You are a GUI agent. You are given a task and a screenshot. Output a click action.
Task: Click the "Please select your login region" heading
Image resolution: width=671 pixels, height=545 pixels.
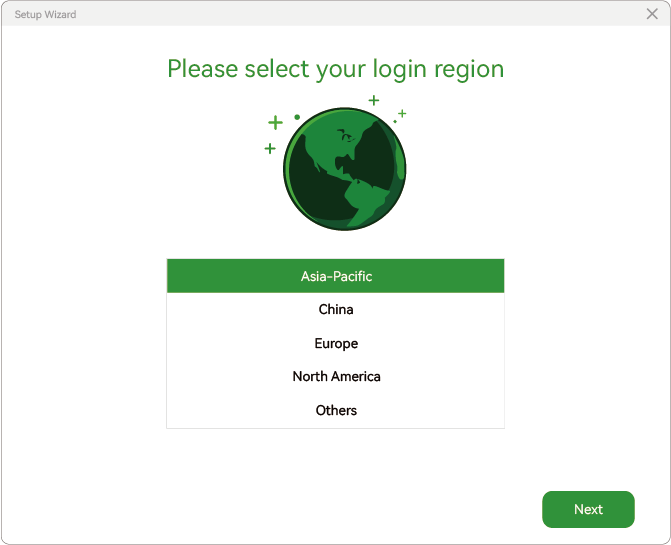(336, 69)
